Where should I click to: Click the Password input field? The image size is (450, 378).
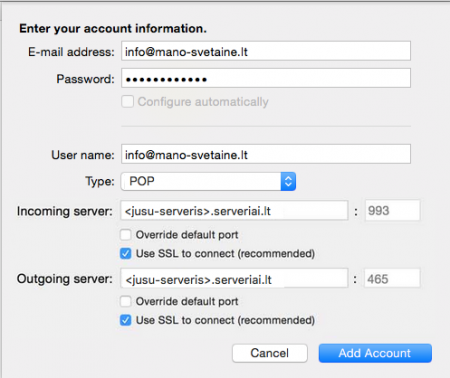pos(266,78)
